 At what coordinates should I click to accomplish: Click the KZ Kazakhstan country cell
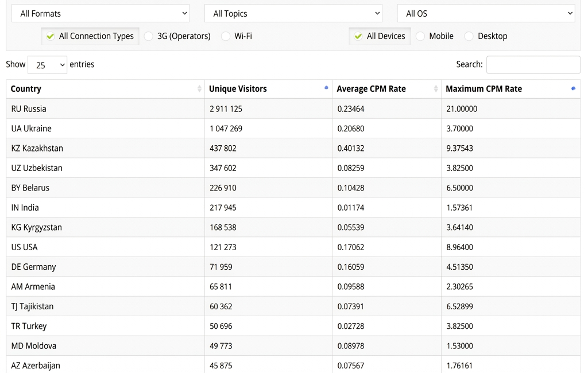(106, 148)
